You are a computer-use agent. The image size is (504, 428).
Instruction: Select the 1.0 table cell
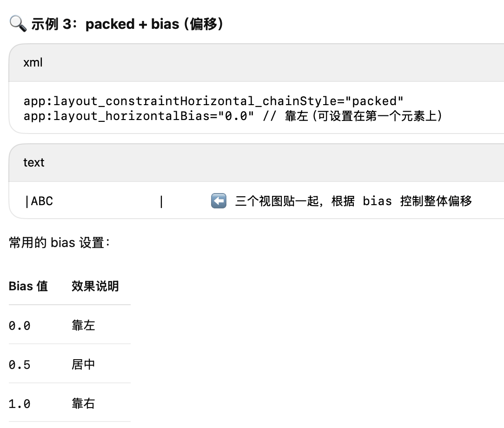[20, 403]
